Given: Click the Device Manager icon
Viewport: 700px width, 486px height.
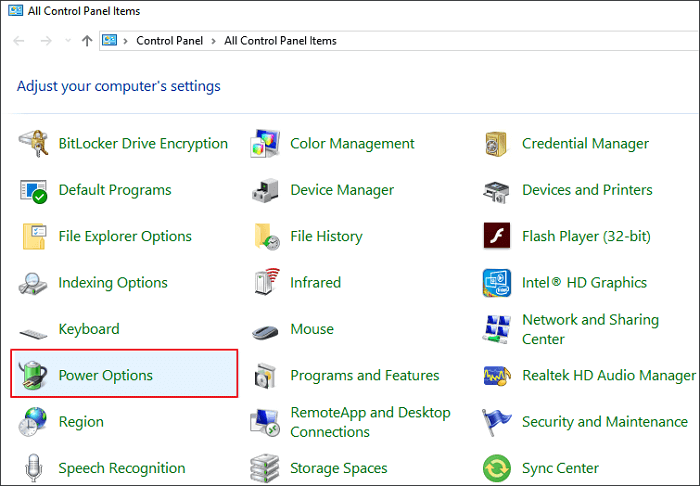Looking at the screenshot, I should click(x=265, y=190).
